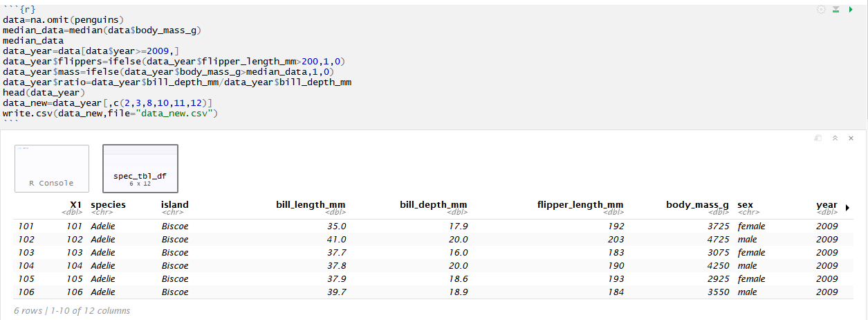The width and height of the screenshot is (868, 320).
Task: Run current chunk with green play arrow
Action: tap(851, 10)
